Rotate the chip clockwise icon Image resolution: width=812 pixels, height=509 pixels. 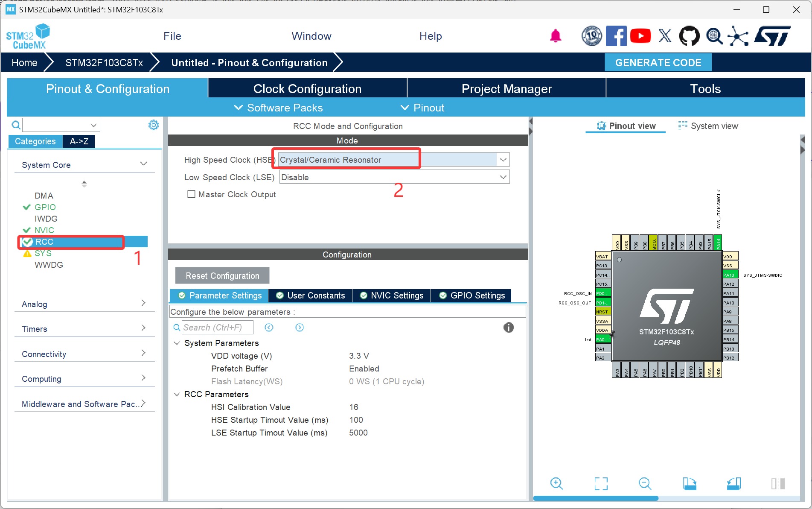coord(689,483)
